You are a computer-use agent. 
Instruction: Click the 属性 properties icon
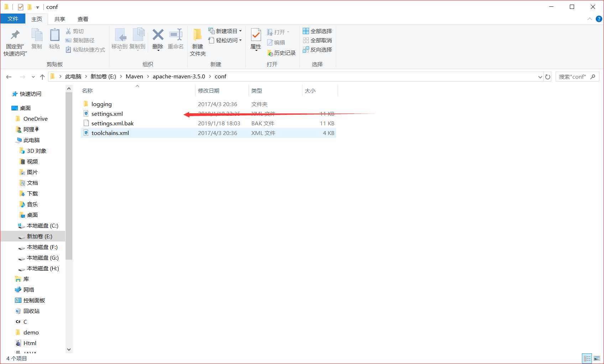256,35
